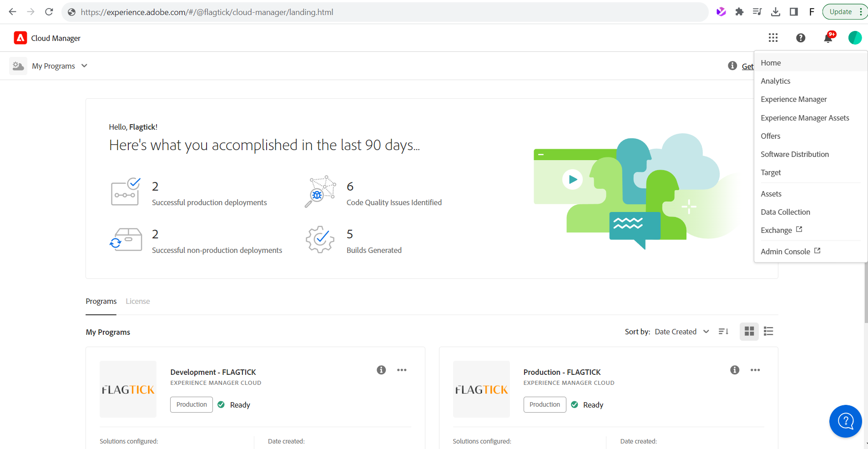
Task: Play the intro video illustration
Action: (573, 179)
